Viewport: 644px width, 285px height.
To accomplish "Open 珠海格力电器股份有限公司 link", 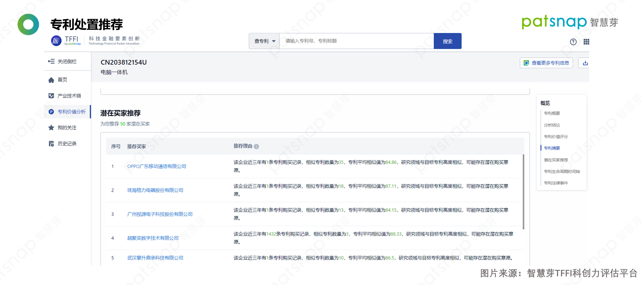I will click(x=155, y=190).
